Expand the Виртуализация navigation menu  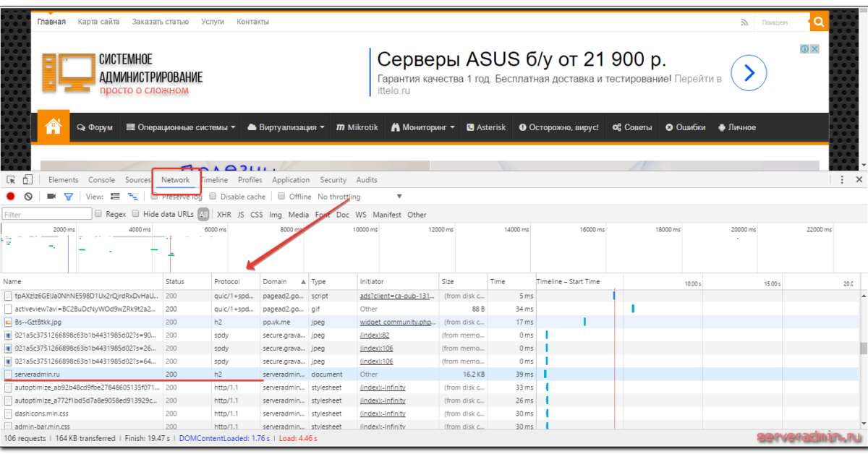tap(289, 127)
